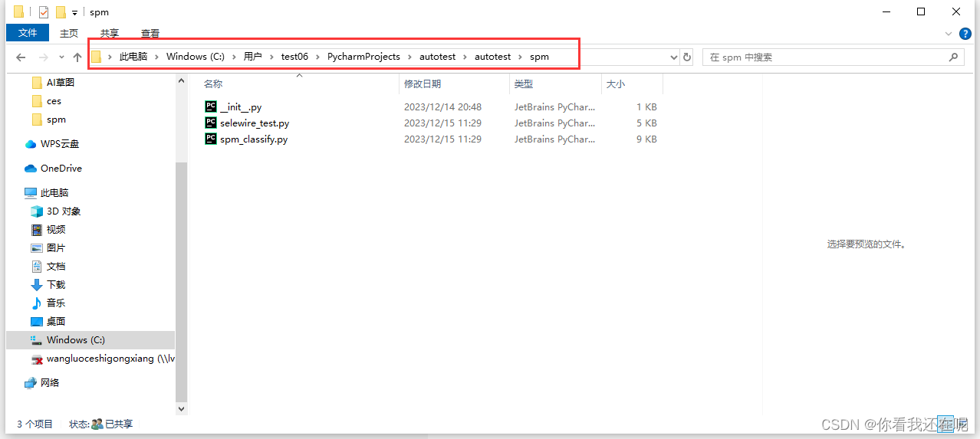Viewport: 980px width, 439px height.
Task: Go back with the back arrow
Action: point(21,57)
